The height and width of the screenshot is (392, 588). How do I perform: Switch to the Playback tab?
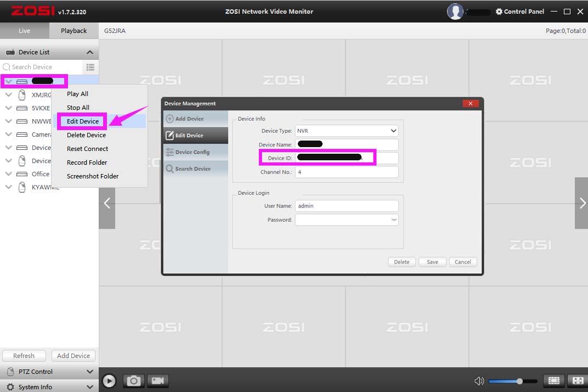(74, 31)
